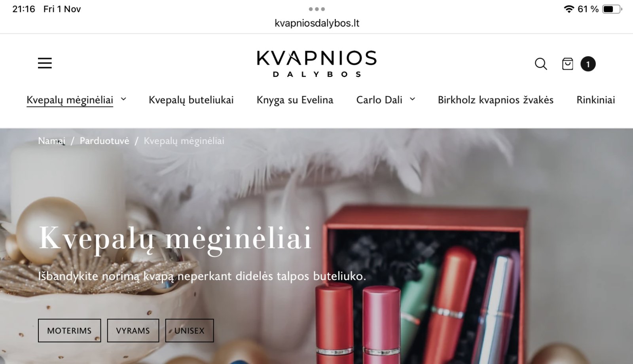The width and height of the screenshot is (633, 364).
Task: Click the Kvapnios Dalybos logo
Action: tap(316, 63)
